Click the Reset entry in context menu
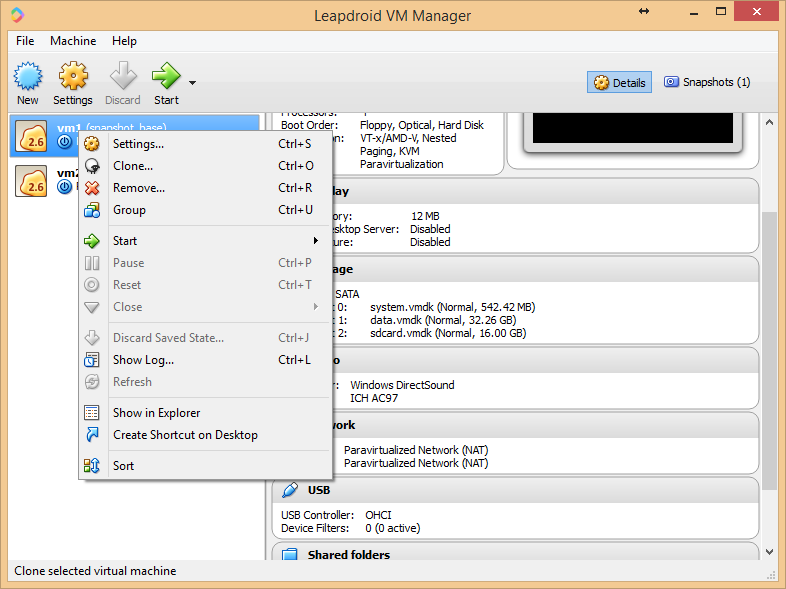 click(x=206, y=285)
